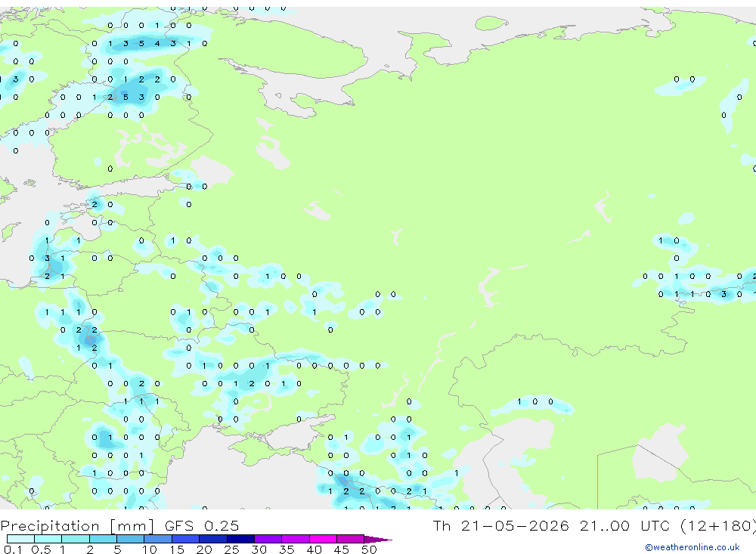Select the magenta 40–45 mm legend swatch
The image size is (756, 554).
(323, 539)
